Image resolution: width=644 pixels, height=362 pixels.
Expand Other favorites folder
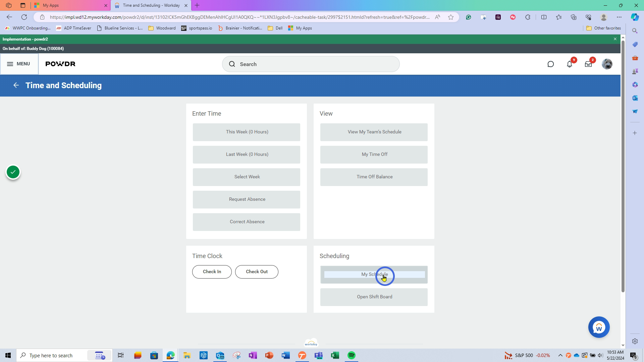tap(603, 28)
